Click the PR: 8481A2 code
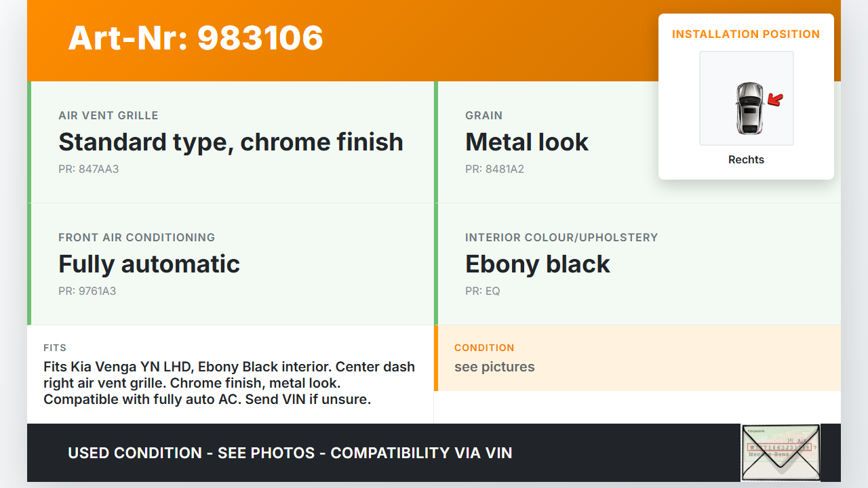This screenshot has width=868, height=488. click(x=494, y=169)
